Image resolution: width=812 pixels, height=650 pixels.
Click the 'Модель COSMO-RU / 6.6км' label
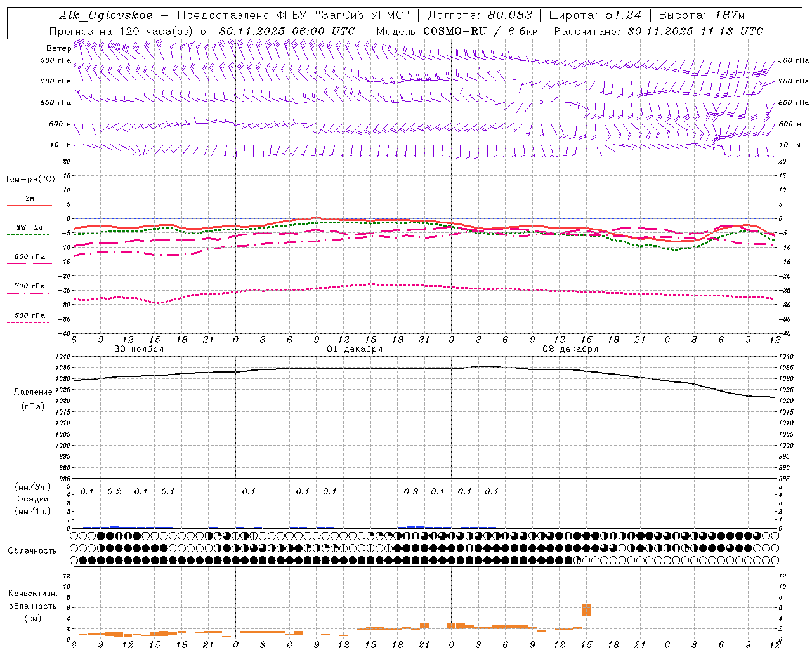point(457,31)
